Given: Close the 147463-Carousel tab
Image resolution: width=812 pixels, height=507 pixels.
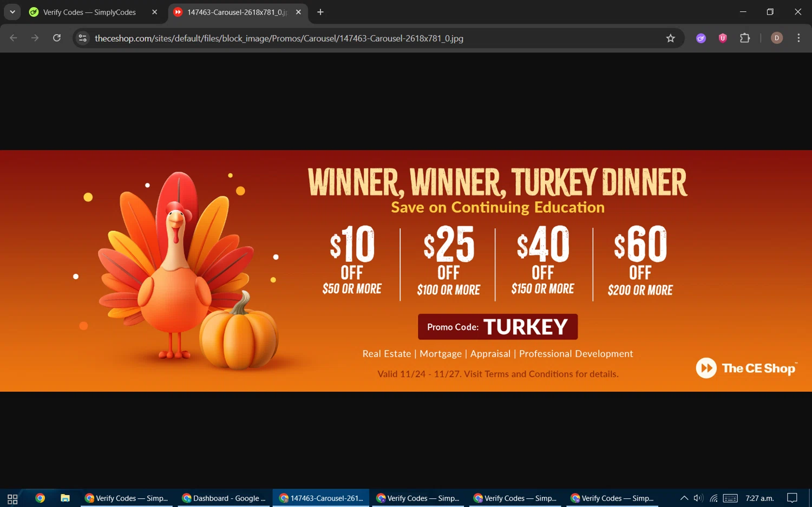Looking at the screenshot, I should pyautogui.click(x=298, y=12).
